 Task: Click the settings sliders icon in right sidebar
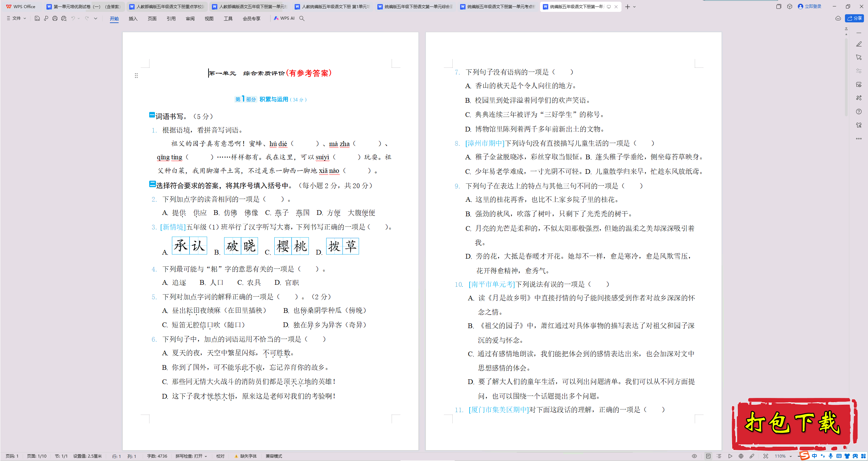tap(859, 71)
